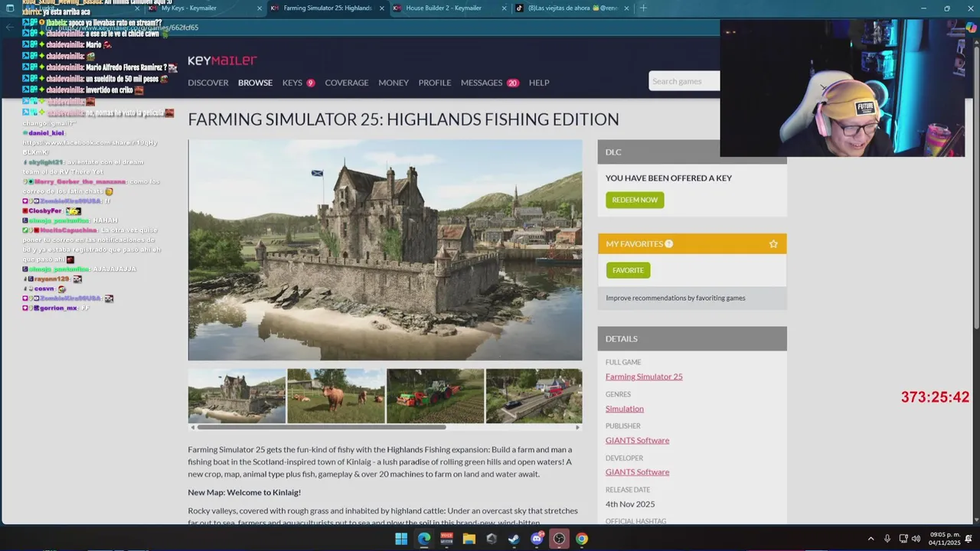Viewport: 980px width, 551px height.
Task: Click the large castle screenshot image
Action: [x=385, y=250]
